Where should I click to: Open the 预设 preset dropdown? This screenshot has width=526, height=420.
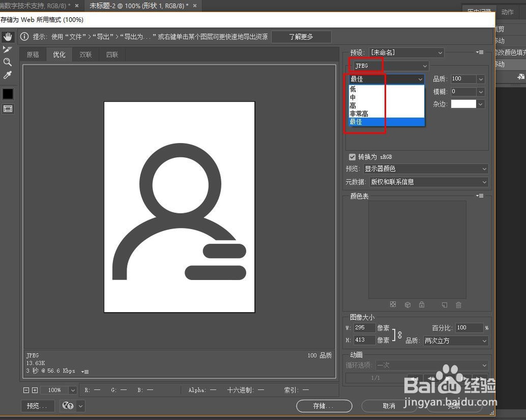(406, 53)
